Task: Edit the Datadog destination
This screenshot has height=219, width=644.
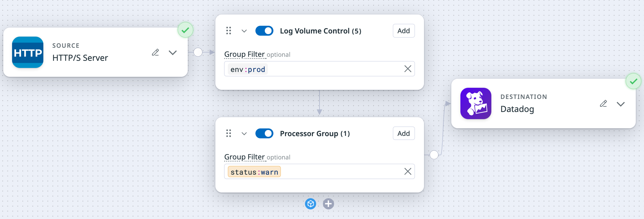Action: click(x=603, y=104)
